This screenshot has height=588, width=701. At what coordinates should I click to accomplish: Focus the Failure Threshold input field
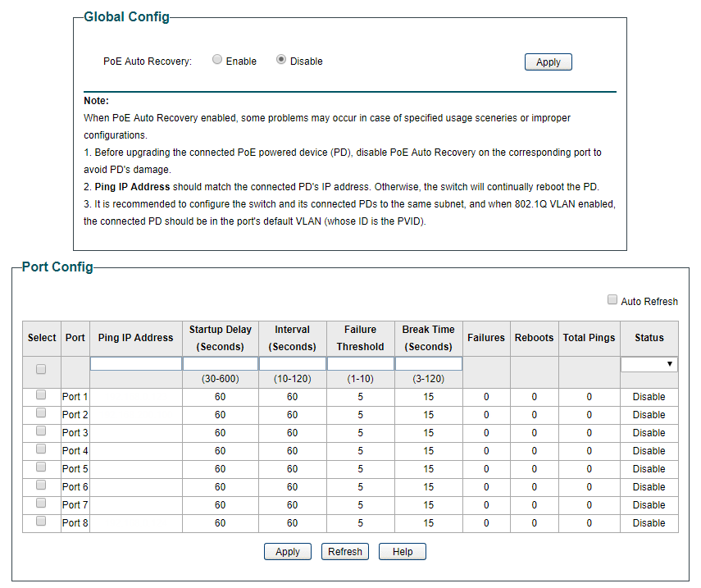click(360, 363)
